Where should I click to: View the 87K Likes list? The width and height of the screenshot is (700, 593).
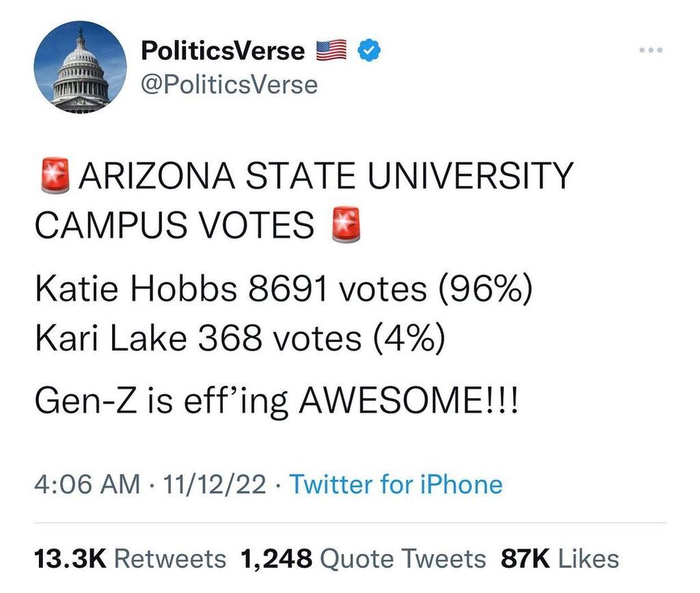(560, 559)
